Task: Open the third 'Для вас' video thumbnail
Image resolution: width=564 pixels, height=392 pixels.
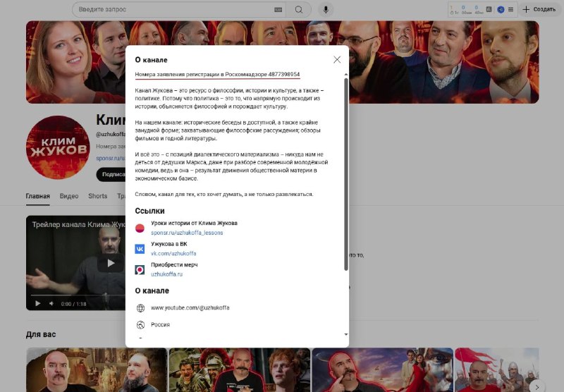Action: click(382, 369)
